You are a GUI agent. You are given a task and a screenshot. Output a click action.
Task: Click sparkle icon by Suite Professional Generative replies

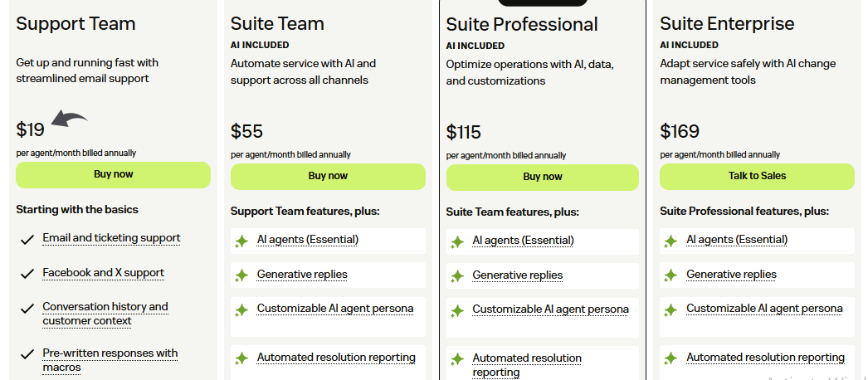(457, 276)
